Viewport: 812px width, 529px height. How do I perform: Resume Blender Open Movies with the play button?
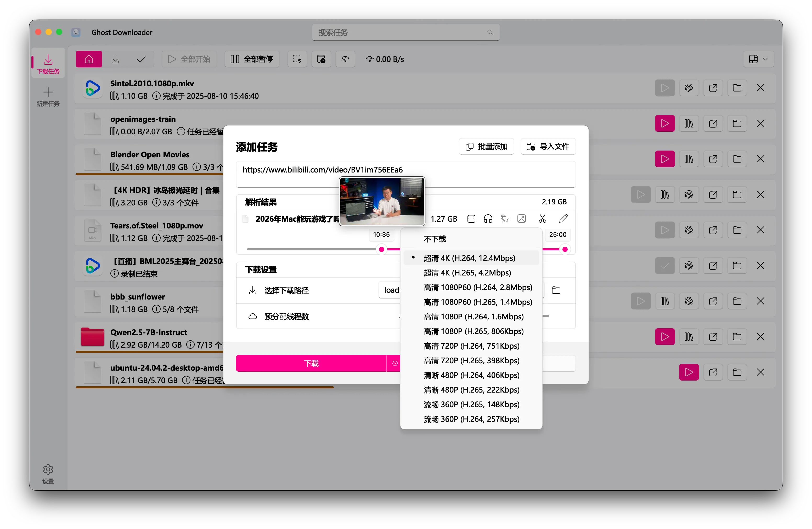[x=665, y=159]
